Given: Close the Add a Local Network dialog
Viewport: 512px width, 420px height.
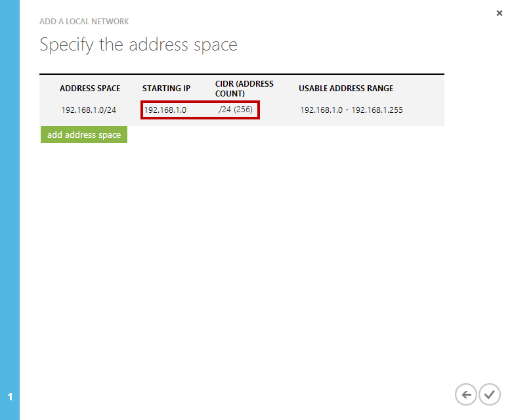Looking at the screenshot, I should click(x=500, y=13).
